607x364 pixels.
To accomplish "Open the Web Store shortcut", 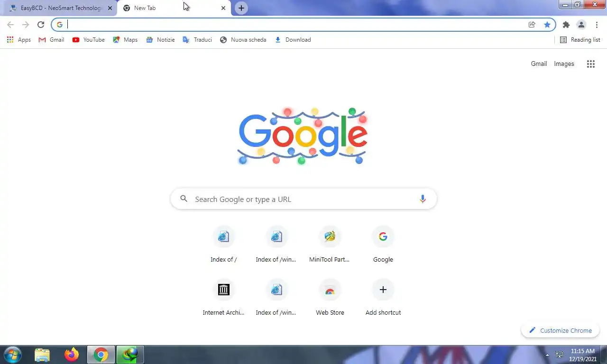I will coord(330,298).
